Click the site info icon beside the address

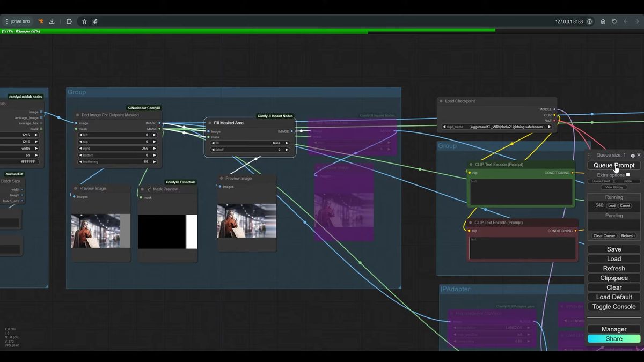point(590,21)
